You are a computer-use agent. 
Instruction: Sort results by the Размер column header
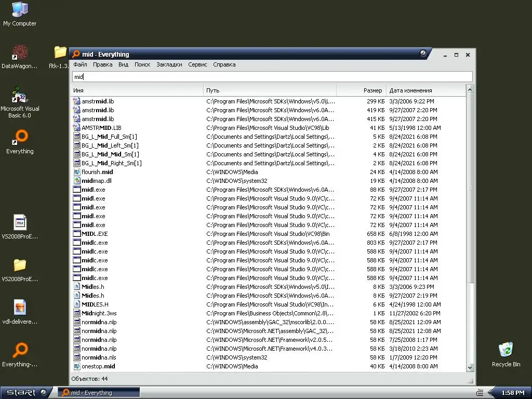pyautogui.click(x=362, y=90)
